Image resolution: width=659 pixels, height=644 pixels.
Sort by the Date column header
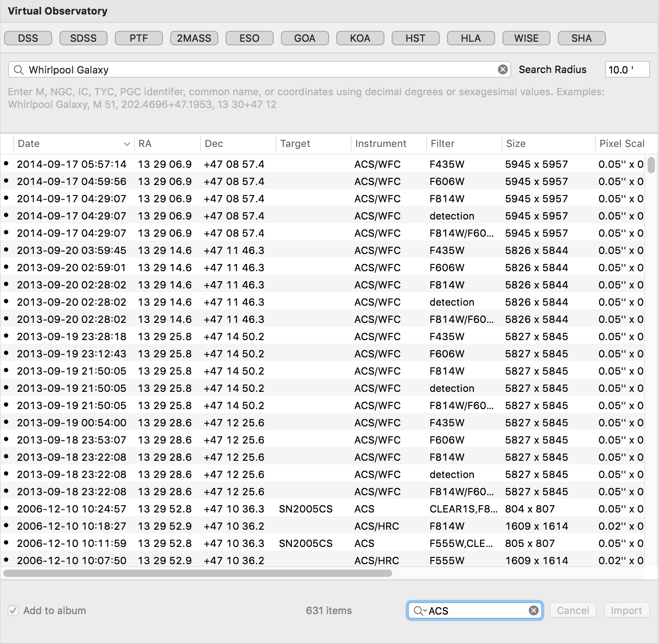[74, 144]
